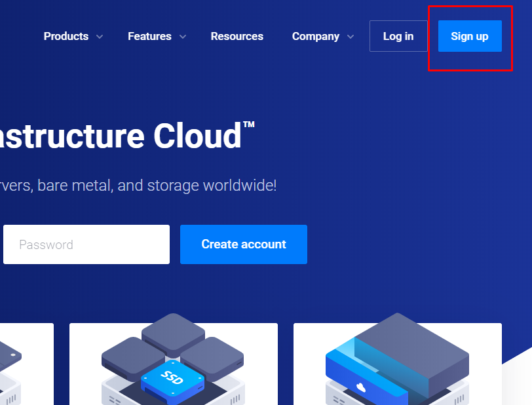This screenshot has width=532, height=405.
Task: Focus the Password input field
Action: 86,244
